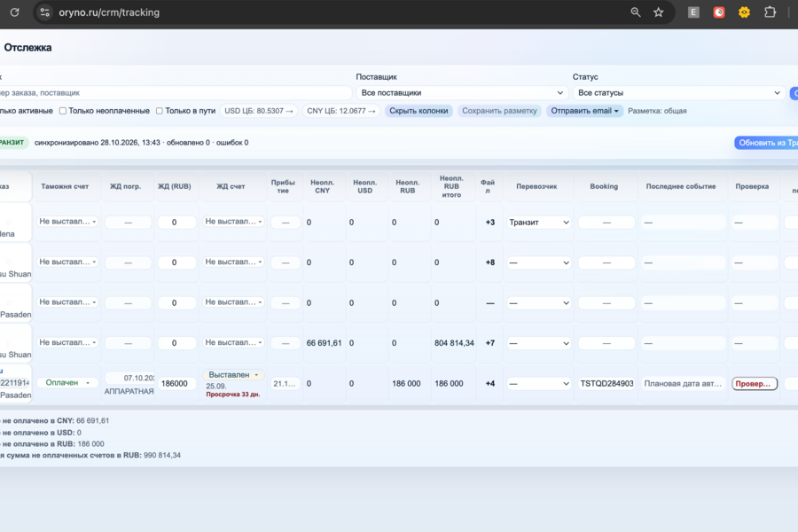Click the Разметка: общая label

tap(657, 111)
